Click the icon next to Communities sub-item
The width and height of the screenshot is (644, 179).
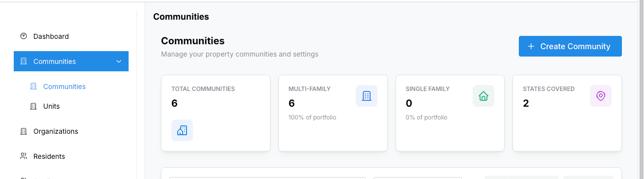(x=33, y=87)
